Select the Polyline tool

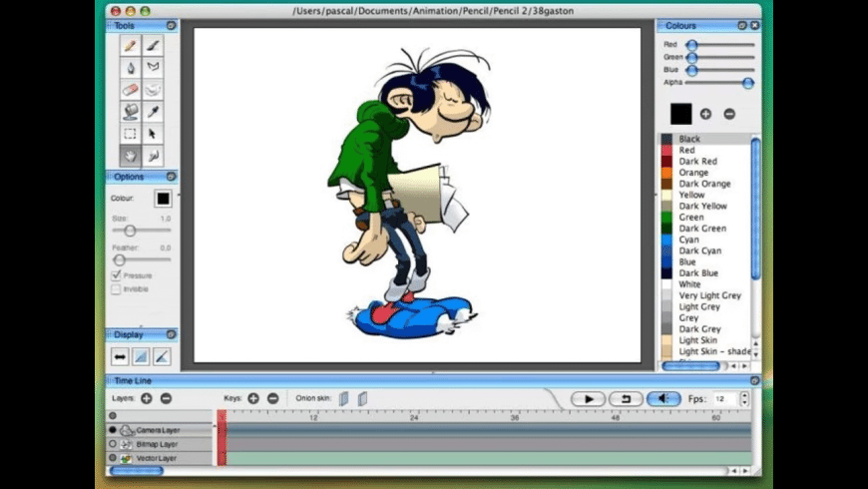pos(154,68)
